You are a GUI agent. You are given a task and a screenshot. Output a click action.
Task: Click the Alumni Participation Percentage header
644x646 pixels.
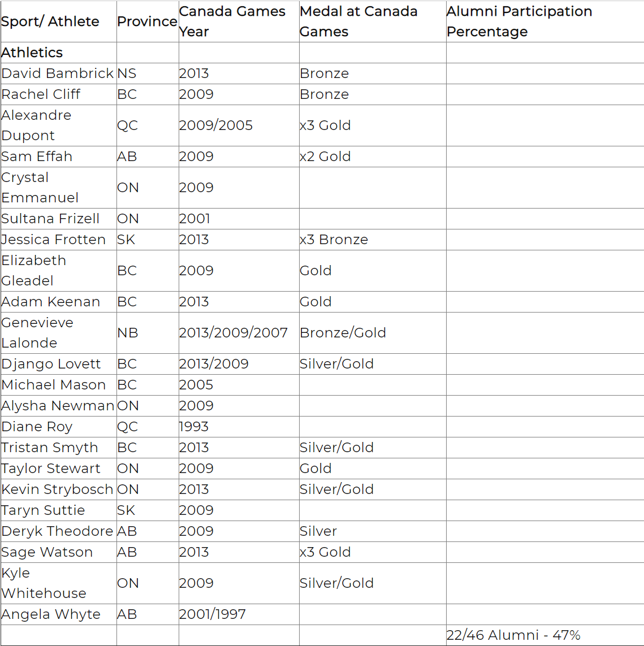point(519,21)
